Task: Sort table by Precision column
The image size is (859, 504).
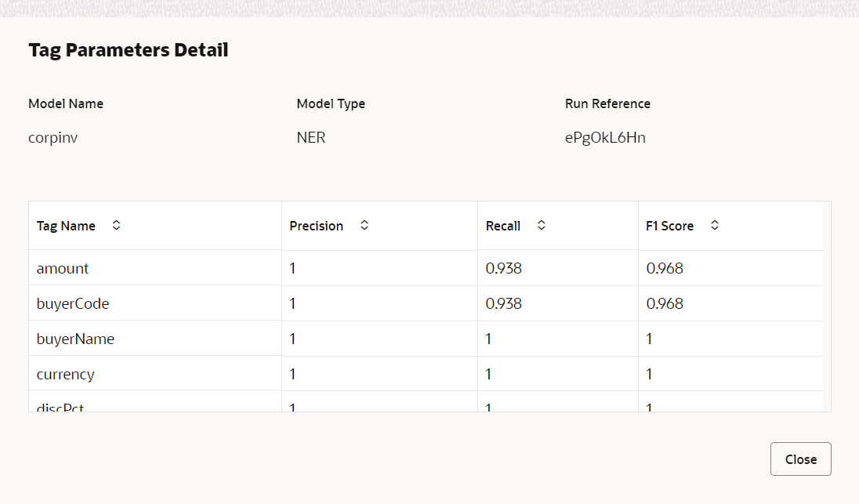Action: [364, 225]
